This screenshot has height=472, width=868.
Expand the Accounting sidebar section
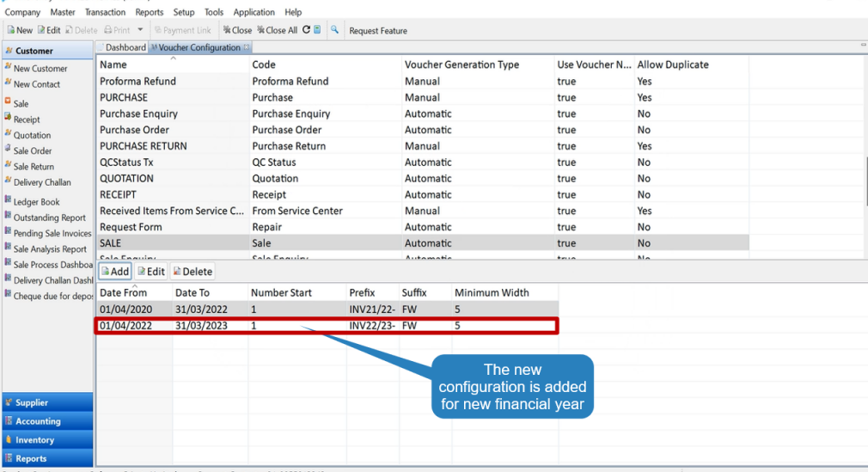pyautogui.click(x=47, y=421)
